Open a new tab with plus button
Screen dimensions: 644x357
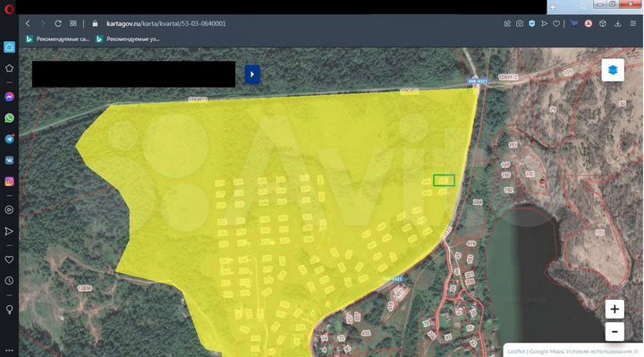(554, 7)
